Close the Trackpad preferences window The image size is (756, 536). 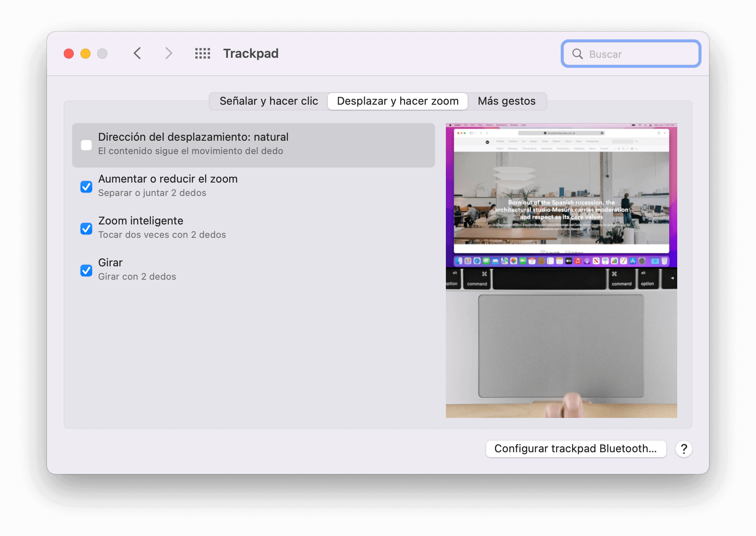(69, 54)
